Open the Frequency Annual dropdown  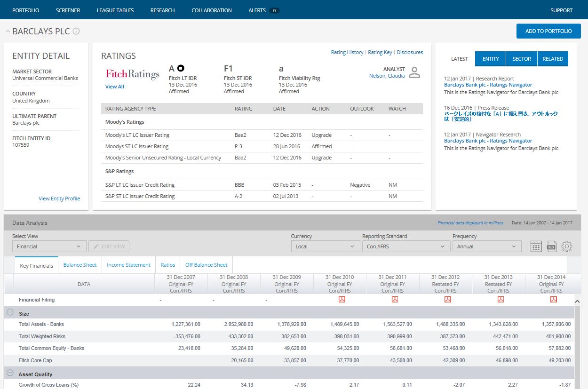pos(486,246)
